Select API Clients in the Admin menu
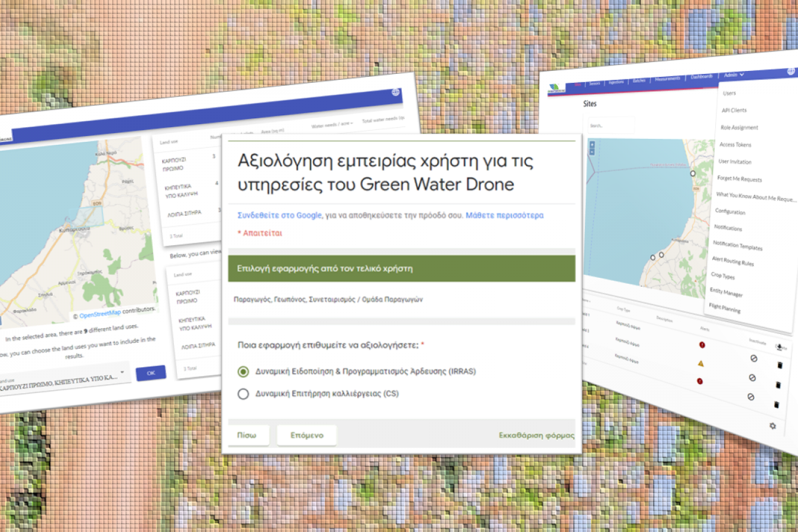The width and height of the screenshot is (798, 532). coord(734,111)
